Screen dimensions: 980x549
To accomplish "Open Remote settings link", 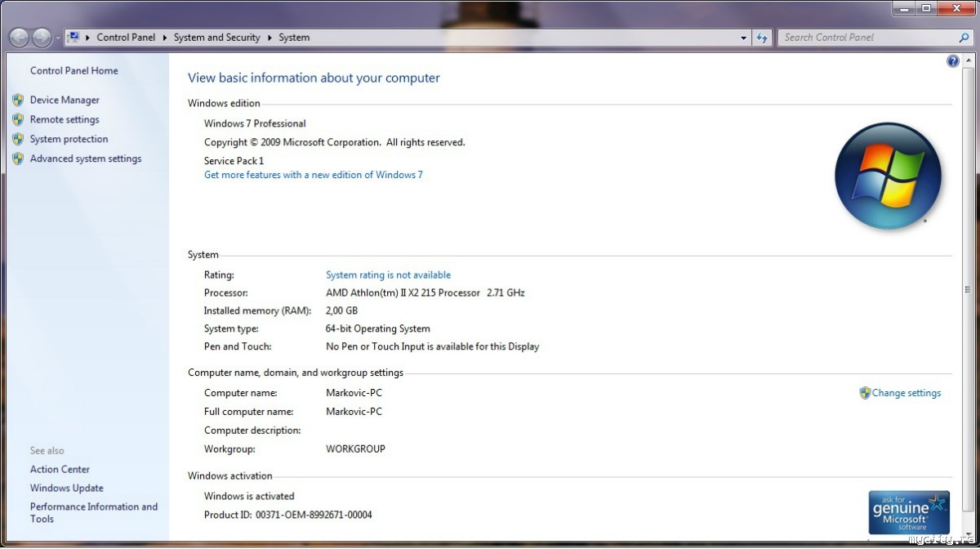I will 65,119.
